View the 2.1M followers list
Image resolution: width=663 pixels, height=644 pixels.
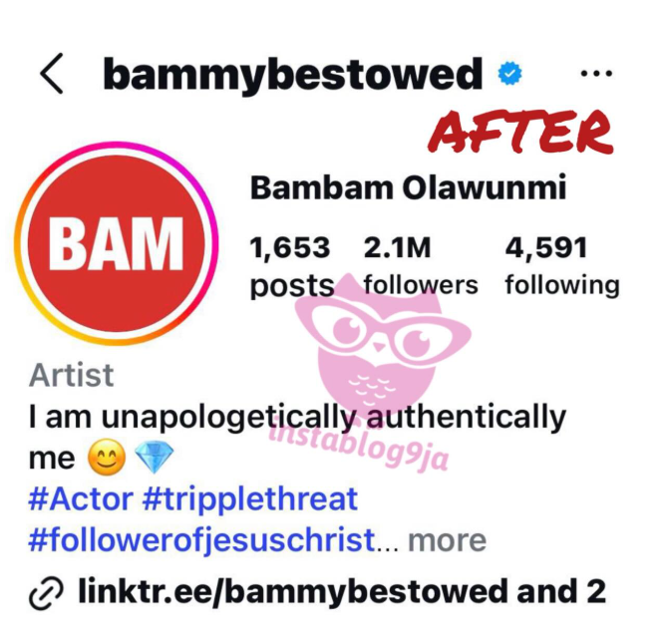(421, 265)
